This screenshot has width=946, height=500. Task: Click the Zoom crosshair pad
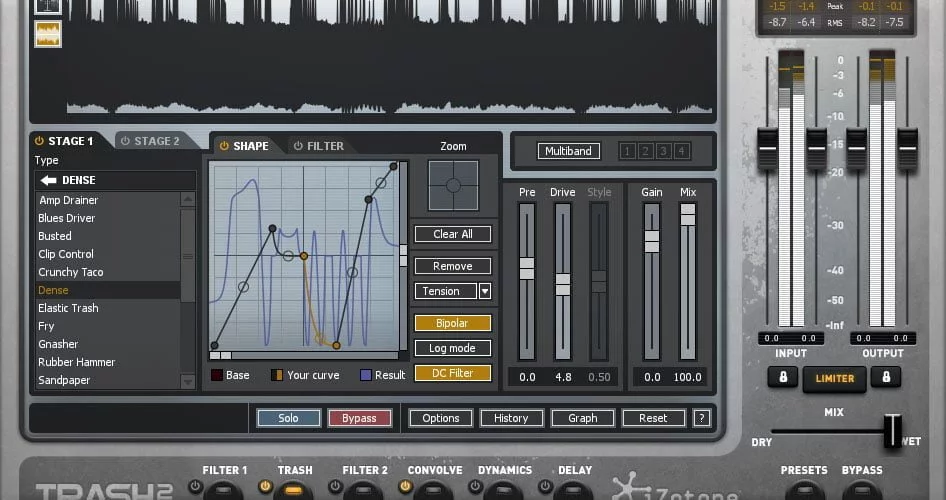pyautogui.click(x=453, y=185)
